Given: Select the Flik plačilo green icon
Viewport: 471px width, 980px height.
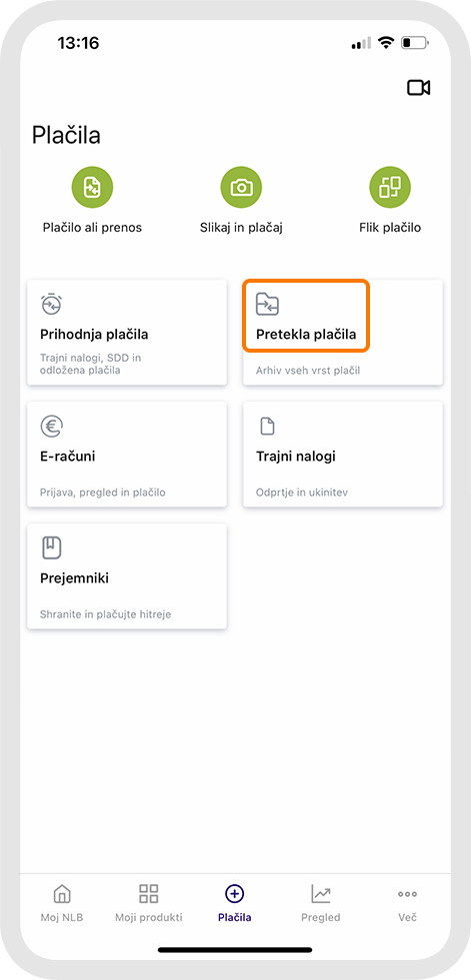Looking at the screenshot, I should (390, 187).
